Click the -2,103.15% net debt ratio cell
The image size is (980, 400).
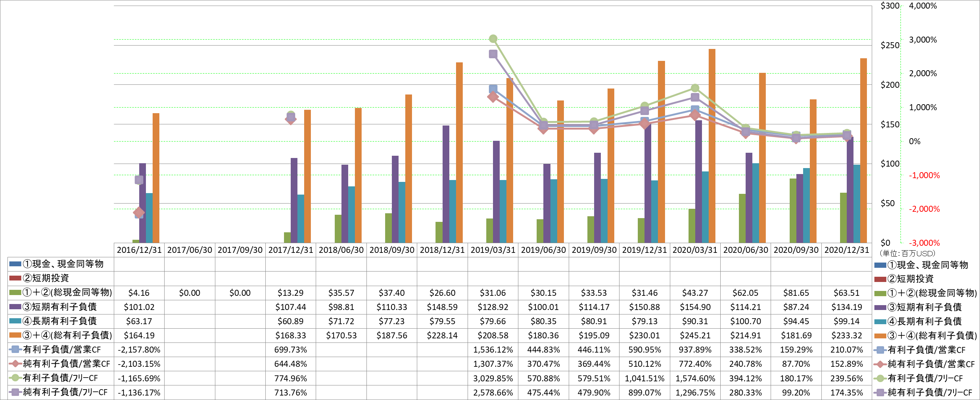139,364
